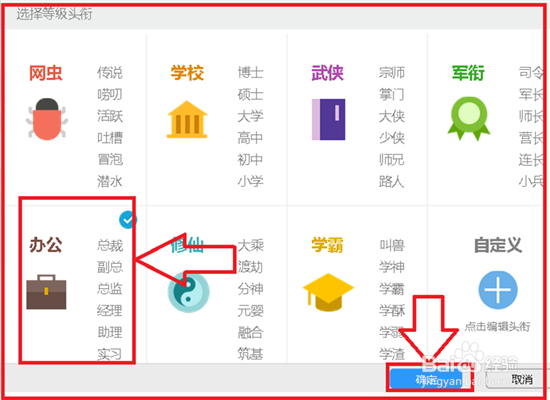The image size is (550, 400).
Task: Select the 学校 category heading
Action: click(187, 73)
